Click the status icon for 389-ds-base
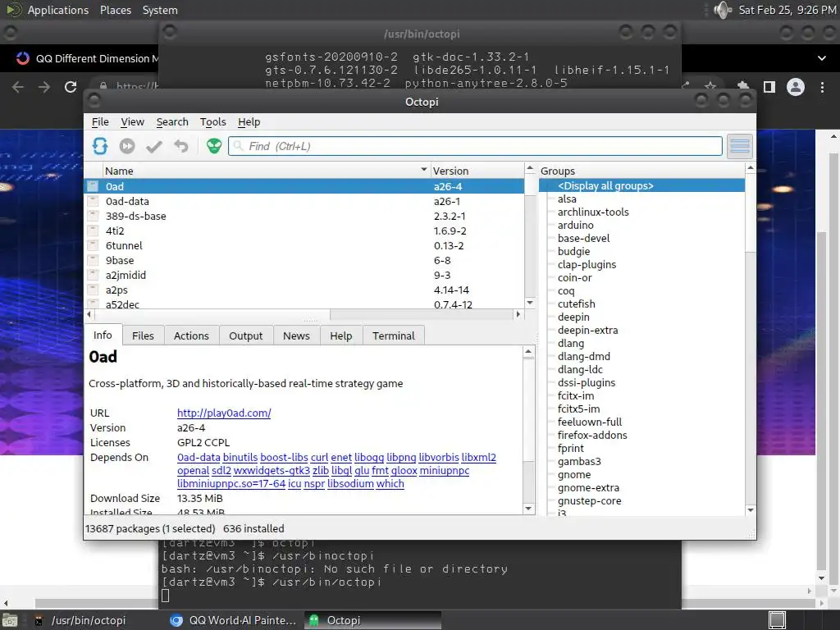This screenshot has height=630, width=840. click(94, 216)
